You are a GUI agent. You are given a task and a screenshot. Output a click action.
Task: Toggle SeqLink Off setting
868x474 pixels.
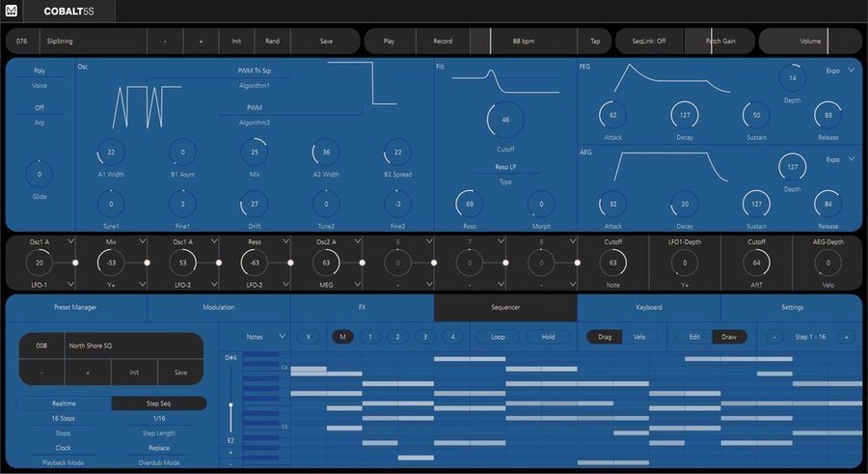649,42
